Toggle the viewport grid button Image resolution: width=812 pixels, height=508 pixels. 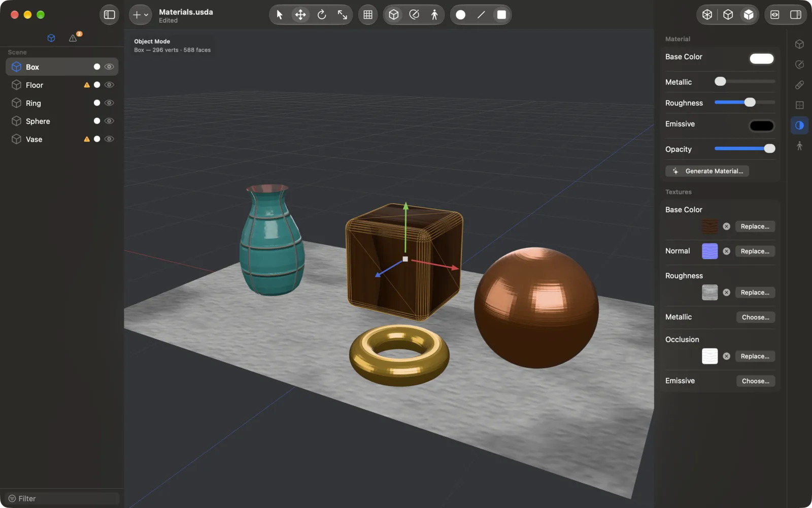coord(368,15)
